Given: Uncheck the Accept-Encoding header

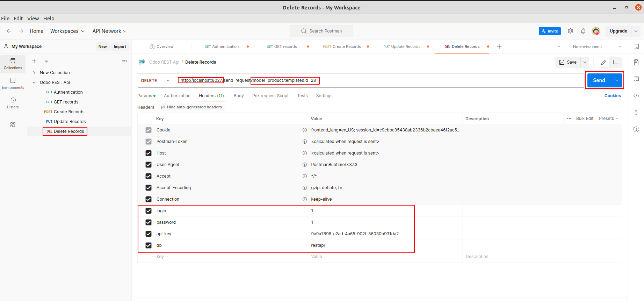Looking at the screenshot, I should point(149,188).
